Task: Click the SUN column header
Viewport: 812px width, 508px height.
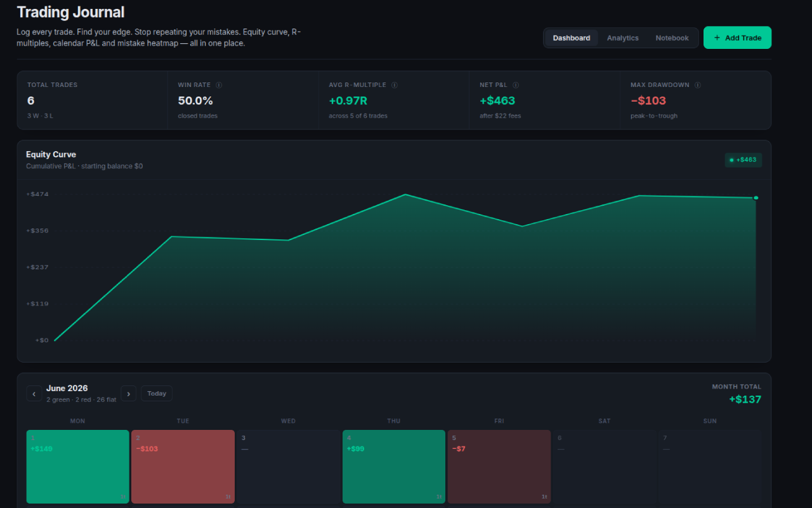Action: (710, 421)
